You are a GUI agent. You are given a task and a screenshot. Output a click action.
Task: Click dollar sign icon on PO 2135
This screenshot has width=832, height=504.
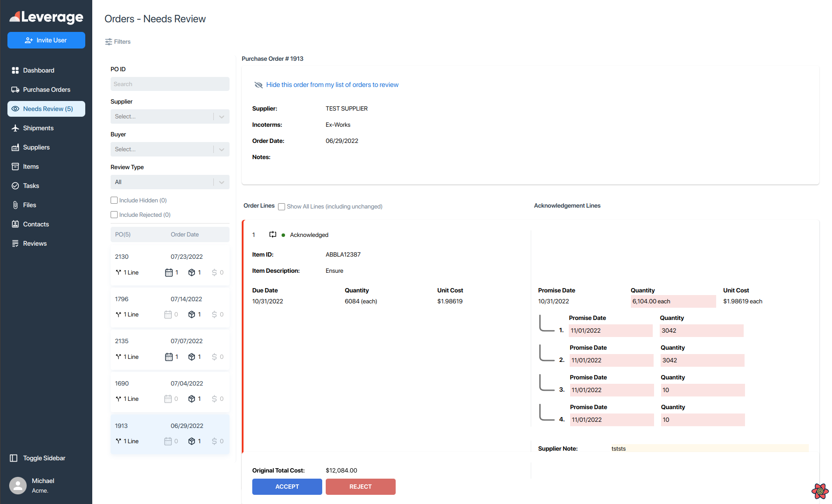214,357
